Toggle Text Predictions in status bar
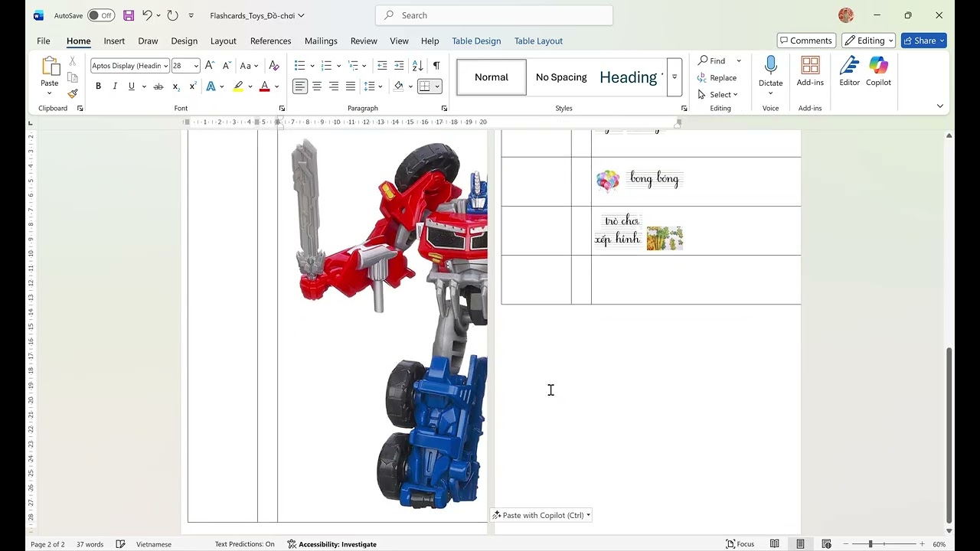The height and width of the screenshot is (551, 980). pyautogui.click(x=244, y=544)
